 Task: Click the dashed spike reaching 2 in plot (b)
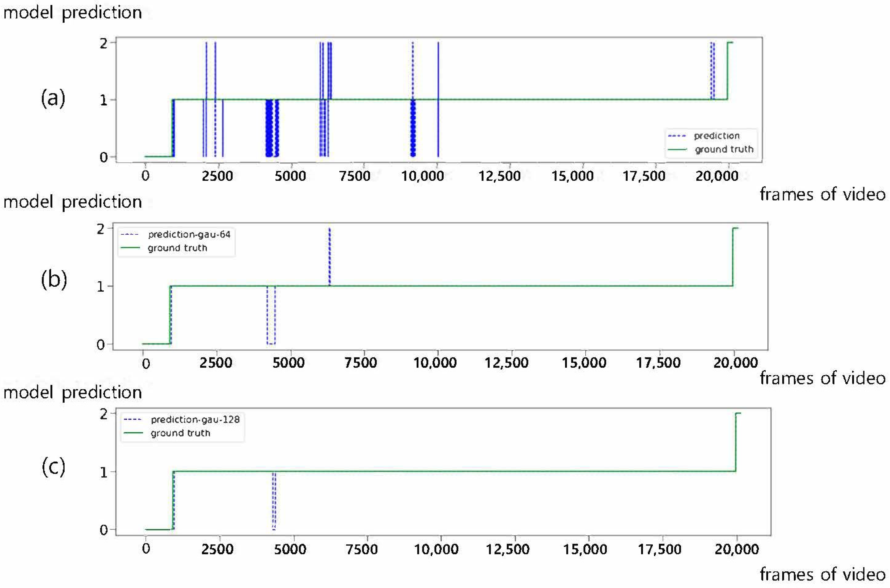[x=330, y=257]
